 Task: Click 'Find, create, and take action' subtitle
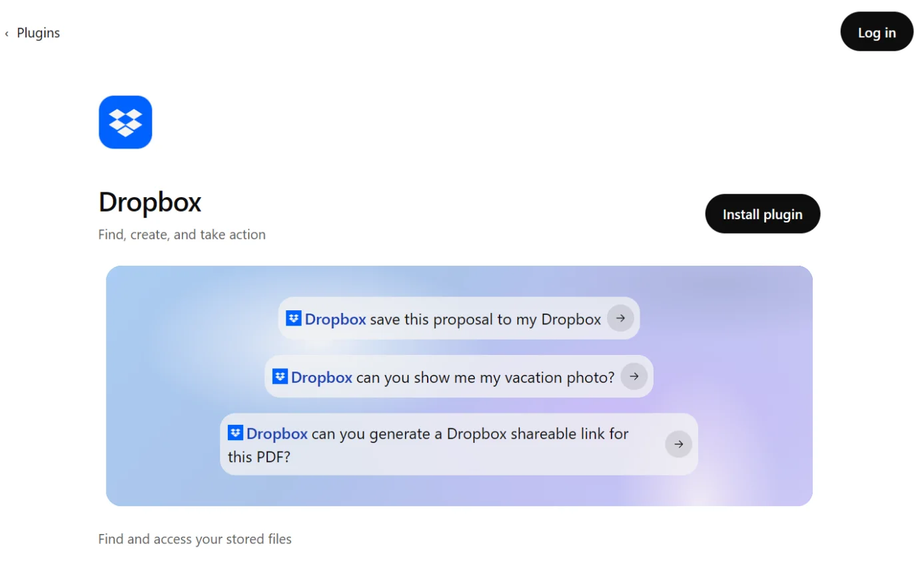point(182,234)
